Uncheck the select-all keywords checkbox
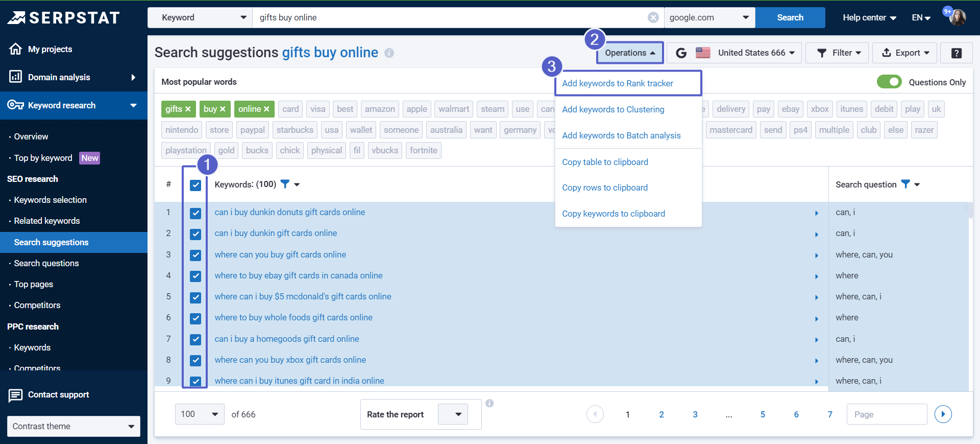The width and height of the screenshot is (980, 444). point(195,185)
